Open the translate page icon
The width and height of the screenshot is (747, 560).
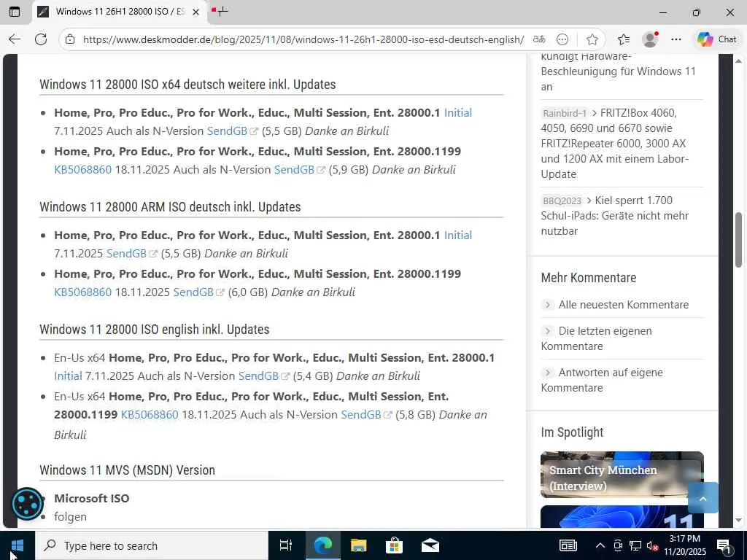pos(539,39)
